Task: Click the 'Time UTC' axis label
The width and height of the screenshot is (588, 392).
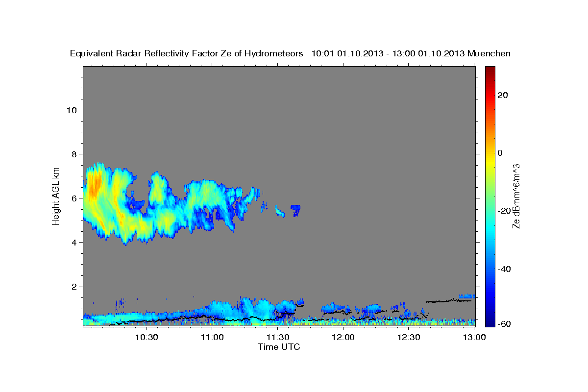Action: 279,347
